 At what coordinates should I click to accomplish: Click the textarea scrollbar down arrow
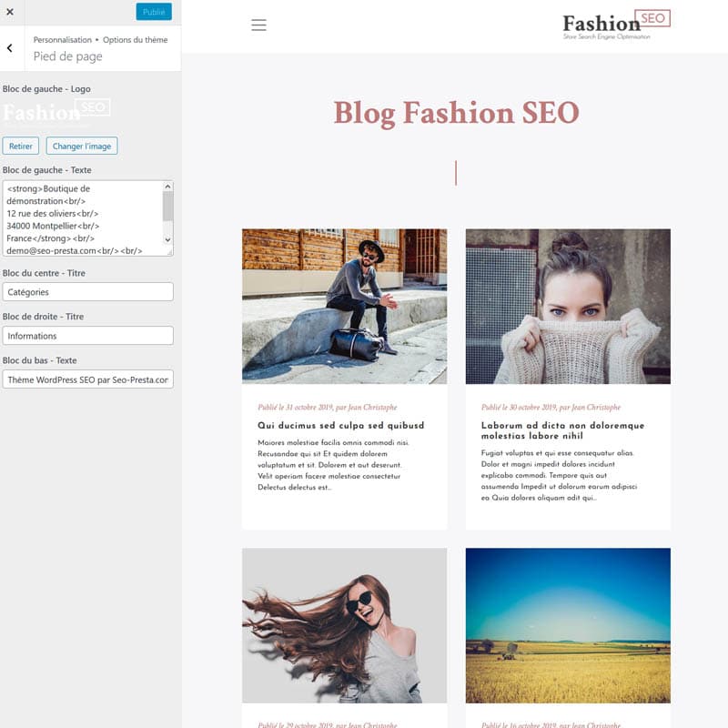(x=167, y=239)
